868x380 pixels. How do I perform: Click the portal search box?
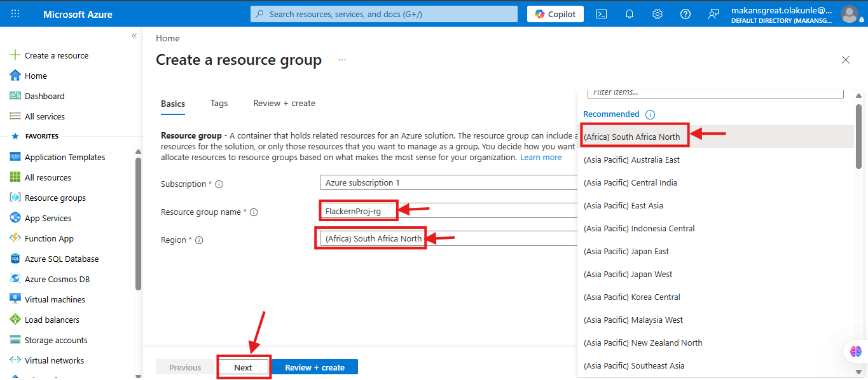pyautogui.click(x=384, y=14)
